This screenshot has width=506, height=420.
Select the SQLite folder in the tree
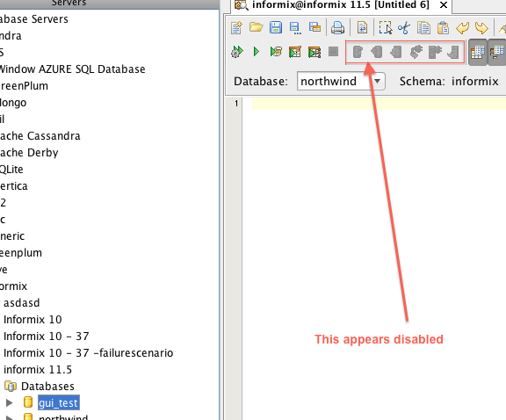(x=11, y=170)
